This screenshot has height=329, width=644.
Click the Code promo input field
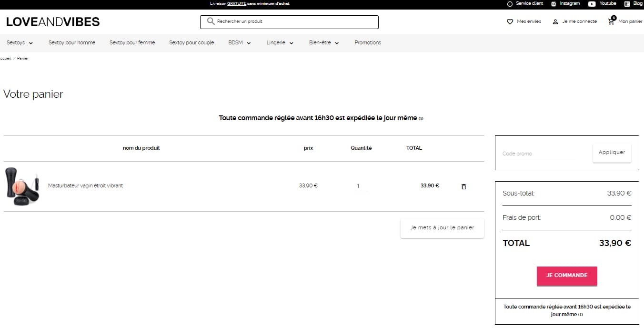pyautogui.click(x=538, y=154)
